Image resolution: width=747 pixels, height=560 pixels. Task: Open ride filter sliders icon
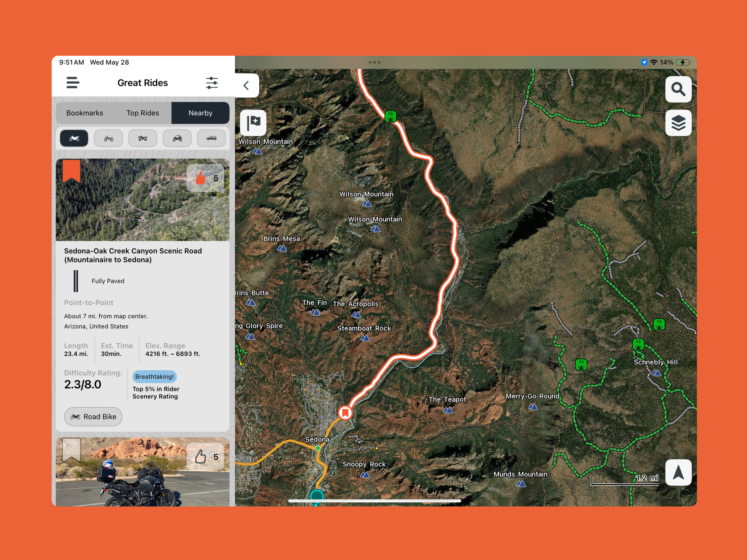(212, 83)
